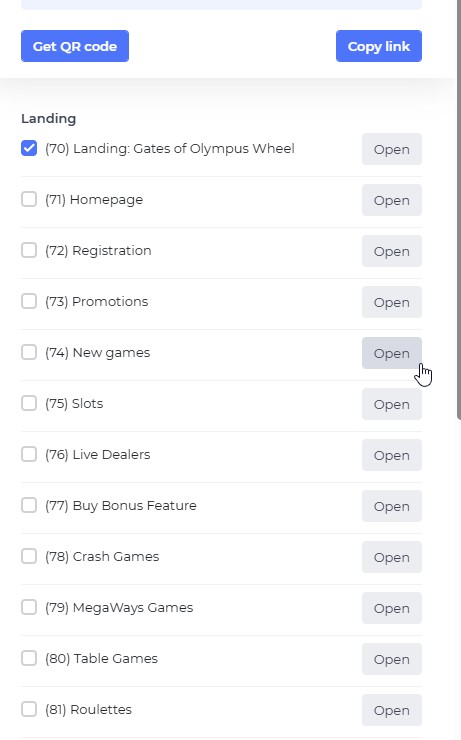This screenshot has width=461, height=740.
Task: Open the Gates of Olympus Wheel landing
Action: [392, 149]
